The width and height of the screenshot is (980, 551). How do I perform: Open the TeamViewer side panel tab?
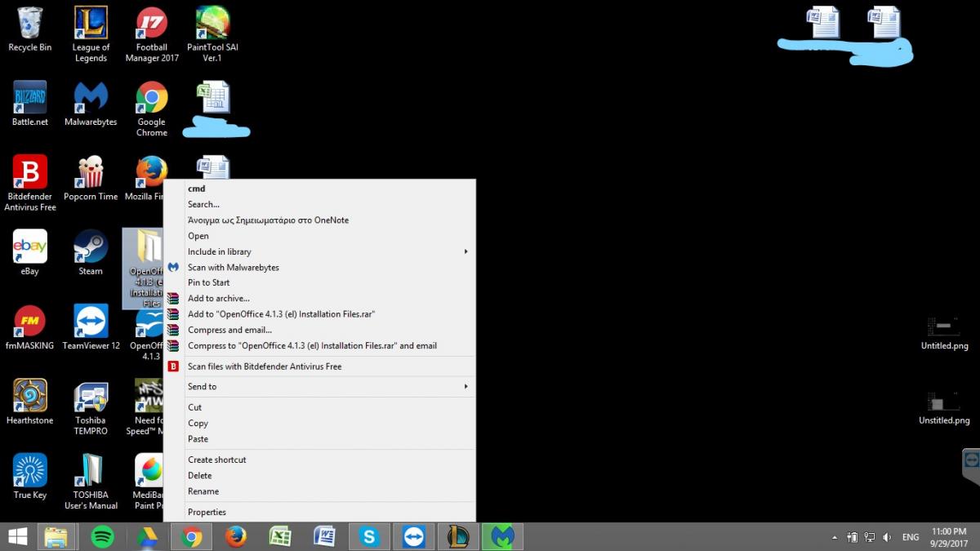point(971,467)
